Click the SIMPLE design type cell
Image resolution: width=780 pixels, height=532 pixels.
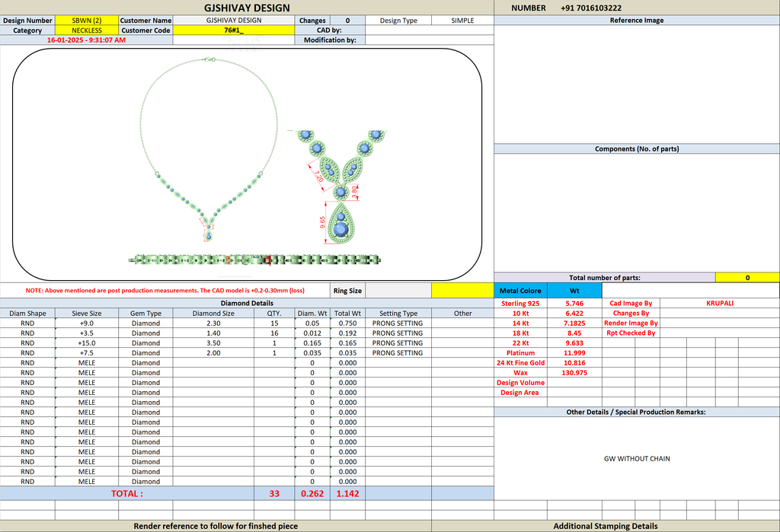(x=462, y=21)
